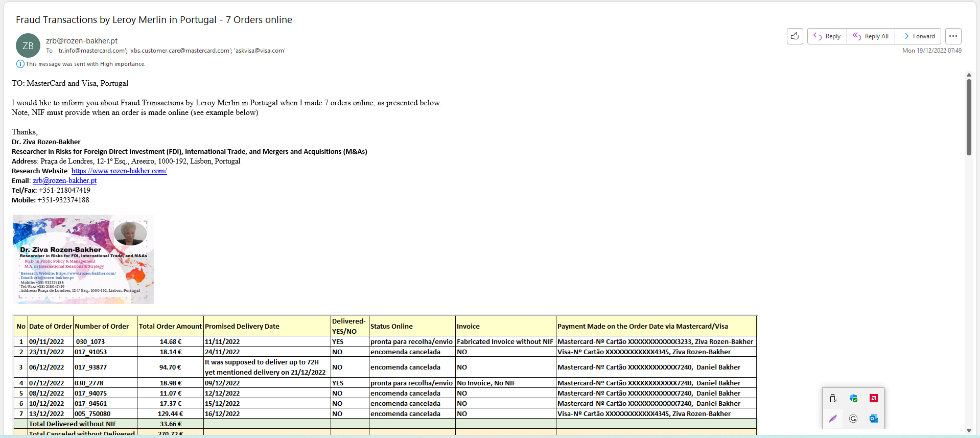Open the Grammarly tray icon
The width and height of the screenshot is (980, 438).
click(x=853, y=419)
